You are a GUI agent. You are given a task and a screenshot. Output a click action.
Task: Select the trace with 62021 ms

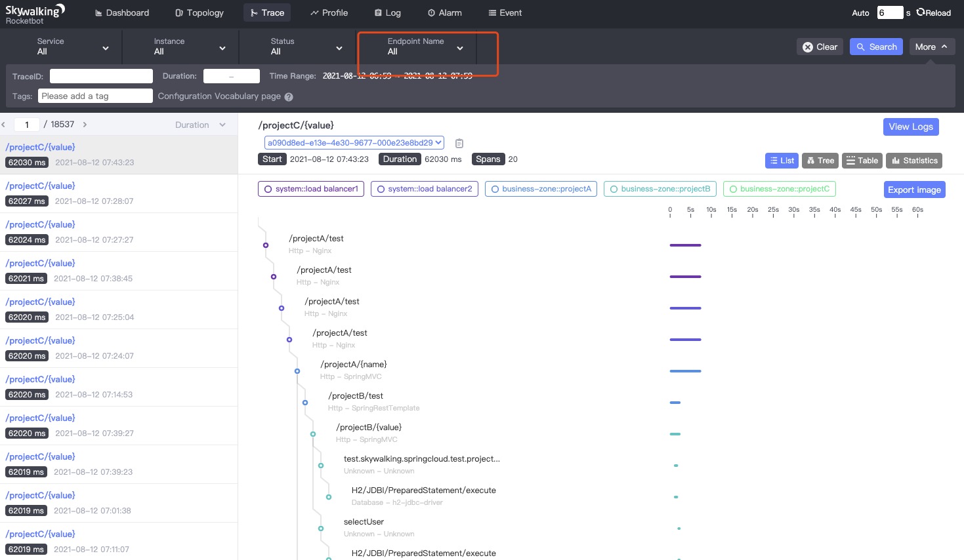click(x=119, y=271)
